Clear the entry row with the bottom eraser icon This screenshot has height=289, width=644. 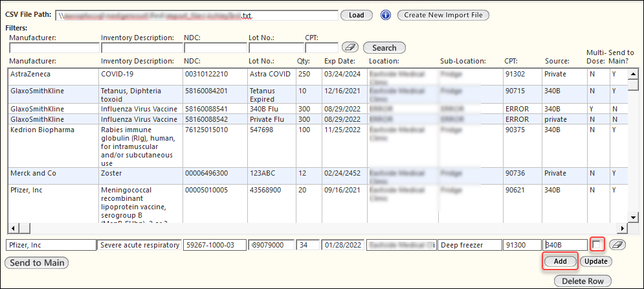point(617,245)
